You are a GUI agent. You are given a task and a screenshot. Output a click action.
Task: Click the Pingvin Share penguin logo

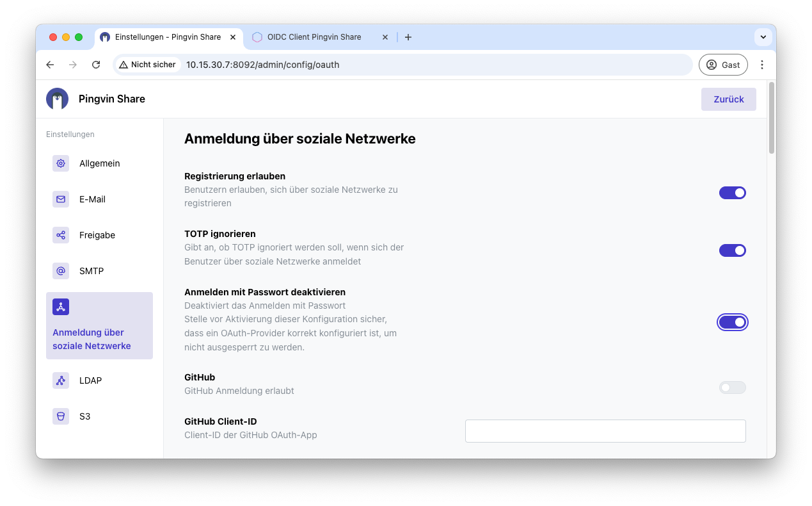[58, 99]
